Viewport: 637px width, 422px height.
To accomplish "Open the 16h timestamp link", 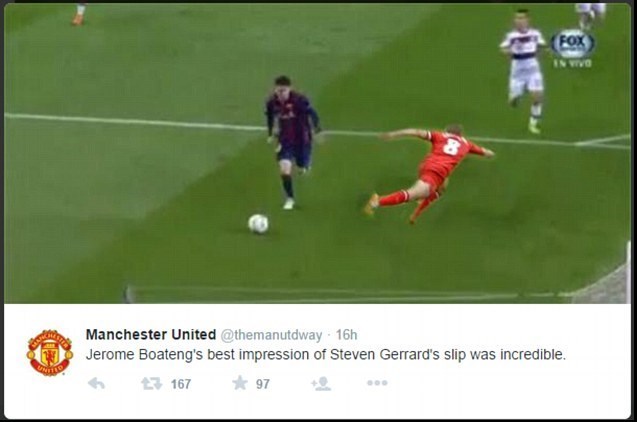I will pyautogui.click(x=346, y=335).
